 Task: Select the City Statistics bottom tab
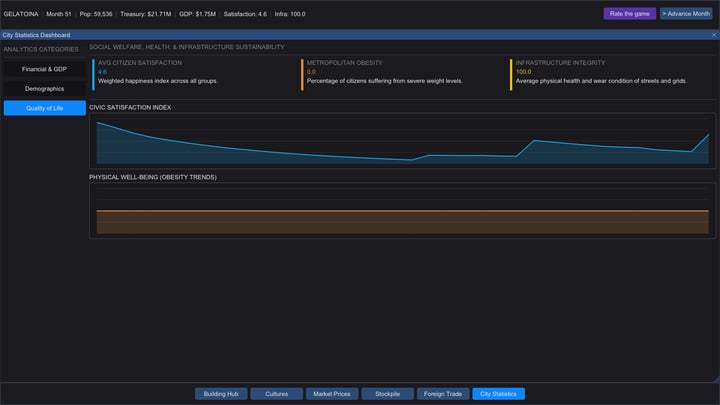click(499, 394)
